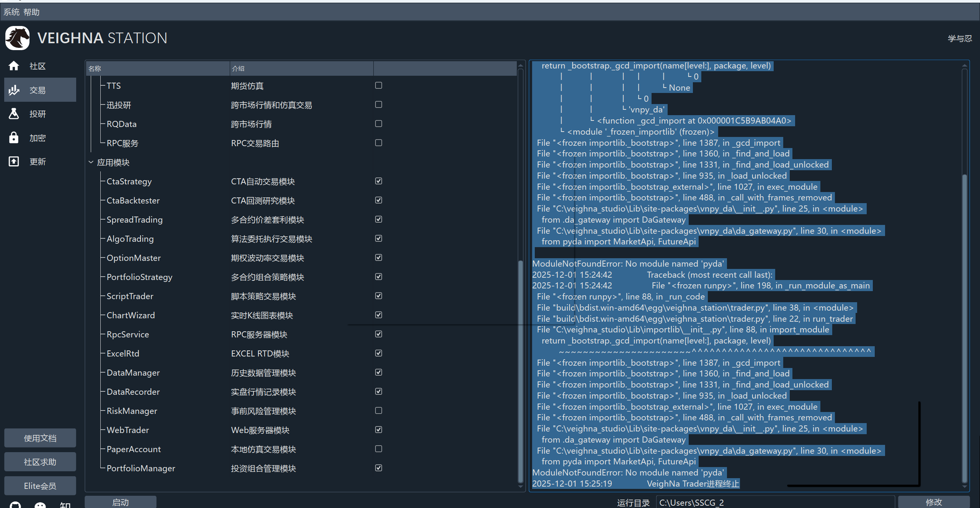Click scroll-up arrow of module list

520,65
